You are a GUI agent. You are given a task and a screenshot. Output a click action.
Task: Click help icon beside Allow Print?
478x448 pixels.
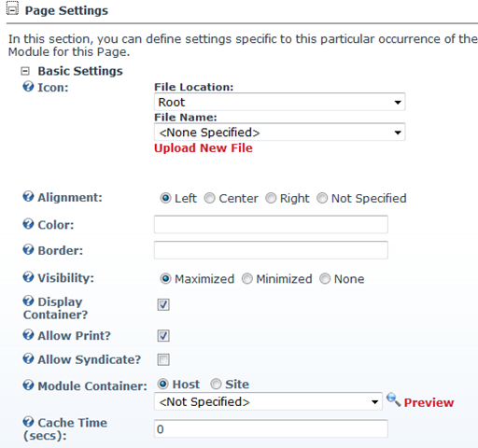[28, 334]
